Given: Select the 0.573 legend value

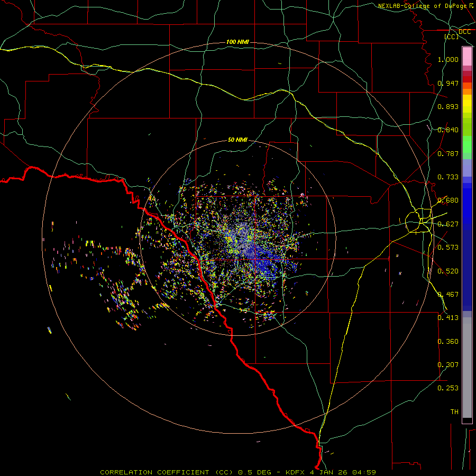Looking at the screenshot, I should pyautogui.click(x=448, y=248).
